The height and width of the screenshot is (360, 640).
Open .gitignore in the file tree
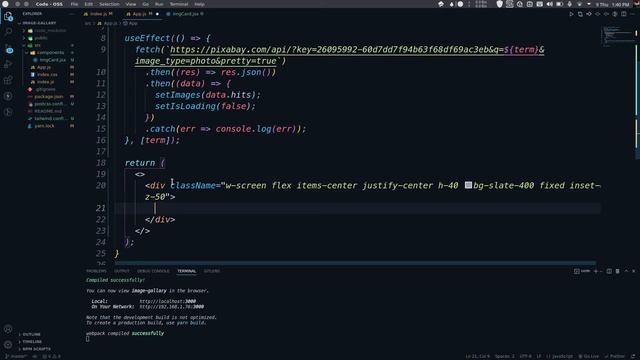coord(45,89)
